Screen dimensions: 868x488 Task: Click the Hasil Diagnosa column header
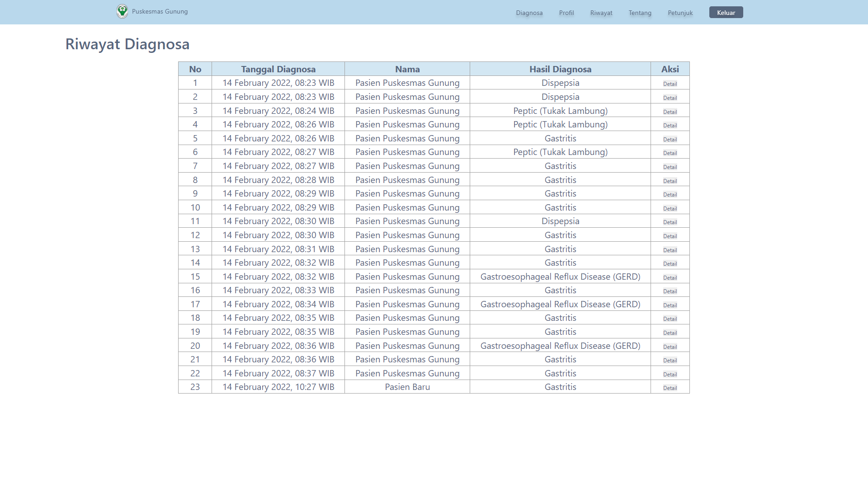coord(560,69)
